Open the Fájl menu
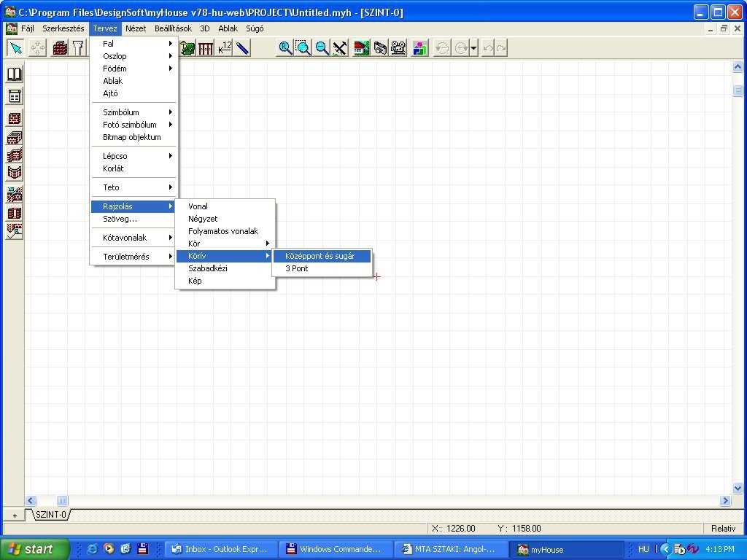 (28, 28)
